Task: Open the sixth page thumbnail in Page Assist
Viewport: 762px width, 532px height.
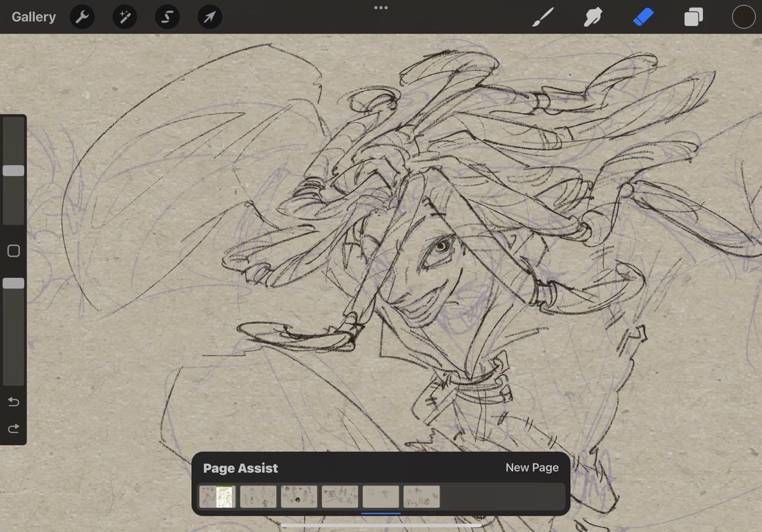Action: point(421,496)
